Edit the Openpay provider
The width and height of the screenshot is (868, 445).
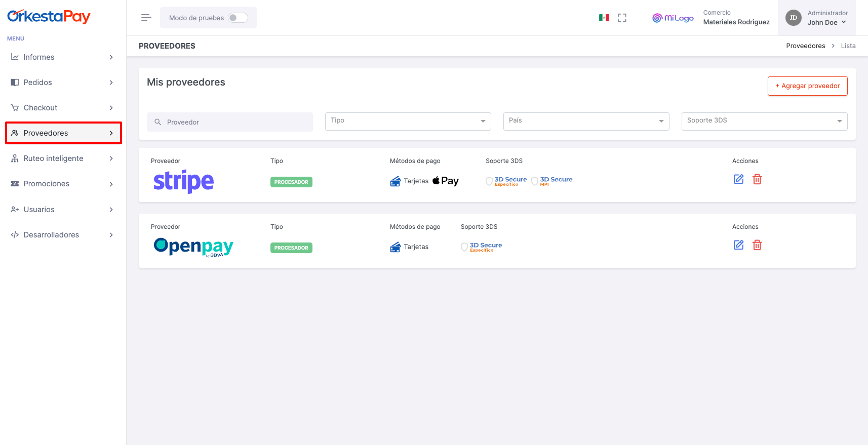click(739, 245)
